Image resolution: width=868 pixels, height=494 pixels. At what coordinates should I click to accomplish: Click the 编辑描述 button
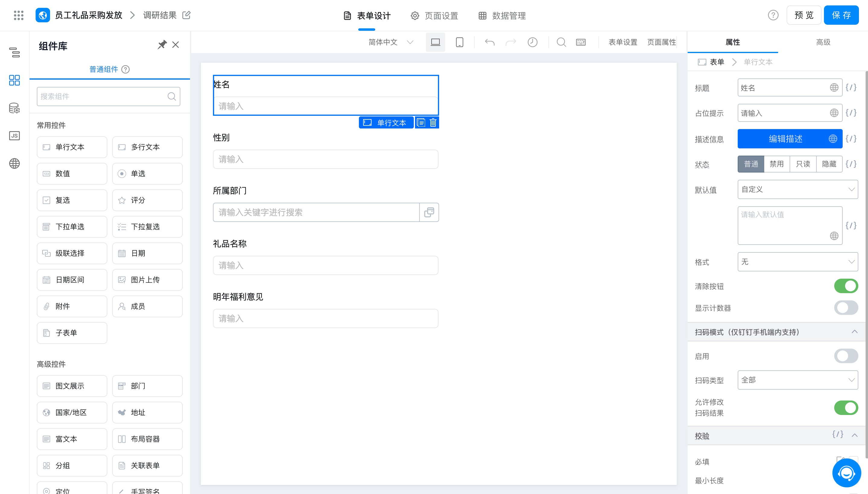coord(785,139)
